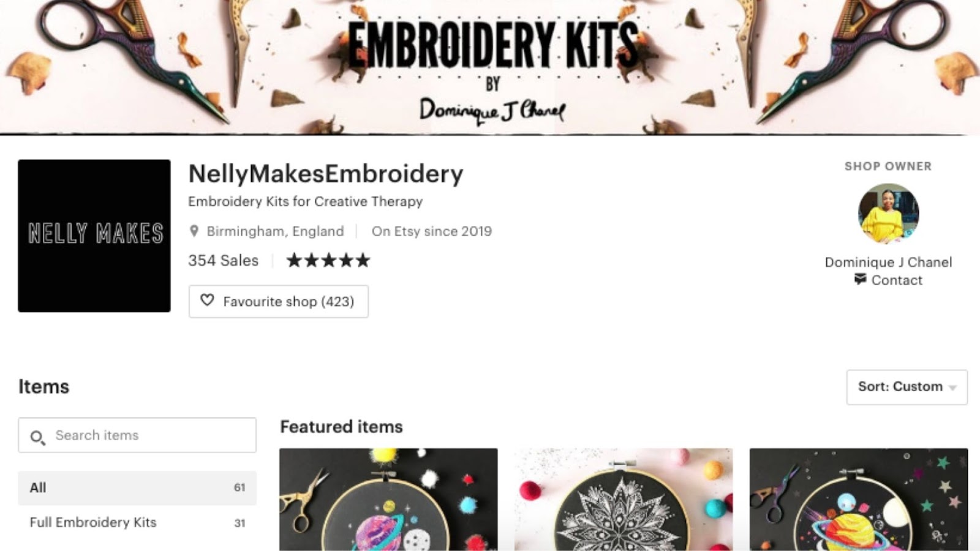Click the five-star shop rating
This screenshot has height=551, width=980.
coord(329,260)
